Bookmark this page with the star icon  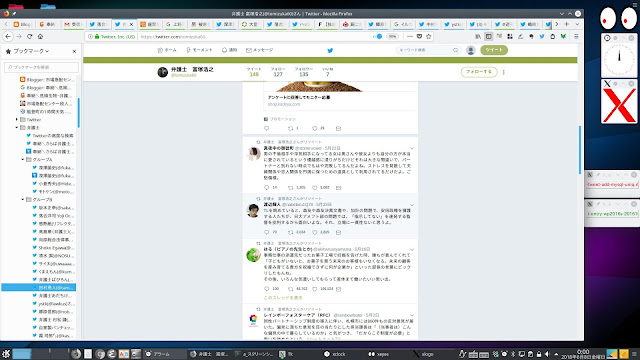pyautogui.click(x=429, y=36)
